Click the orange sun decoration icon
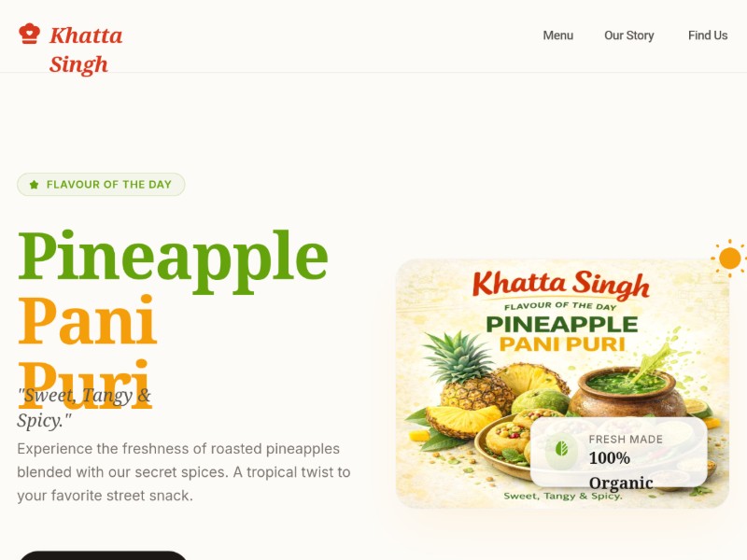The height and width of the screenshot is (560, 747). [729, 259]
